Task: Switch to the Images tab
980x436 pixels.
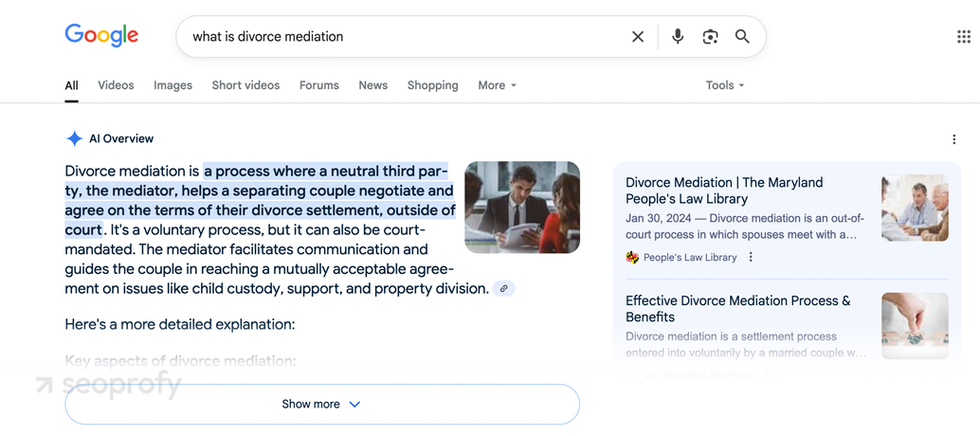Action: [x=173, y=85]
